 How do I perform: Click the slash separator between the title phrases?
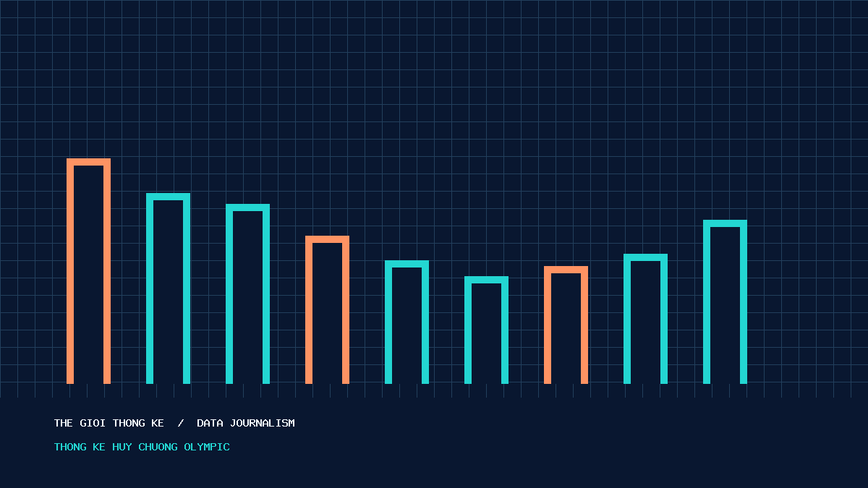tap(180, 423)
